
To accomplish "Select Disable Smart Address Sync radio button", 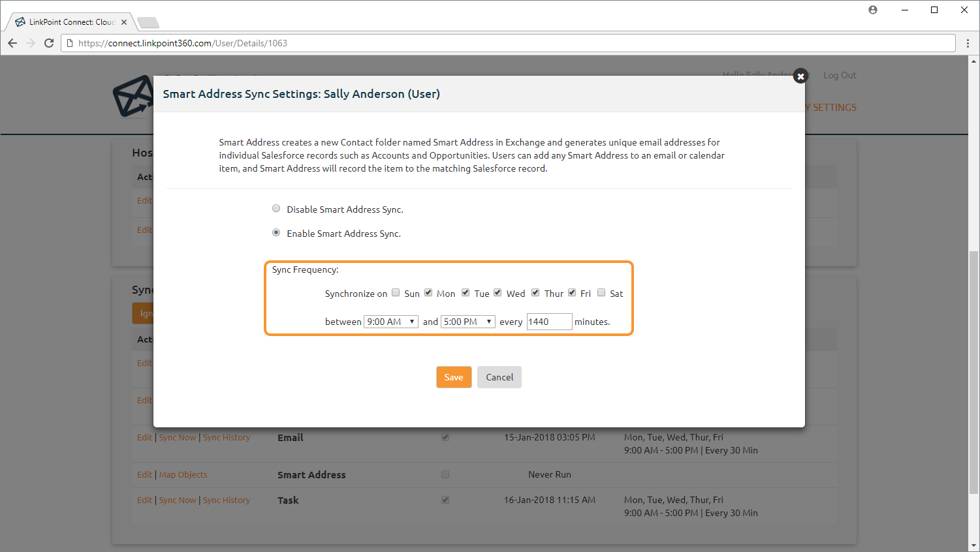I will [x=276, y=209].
